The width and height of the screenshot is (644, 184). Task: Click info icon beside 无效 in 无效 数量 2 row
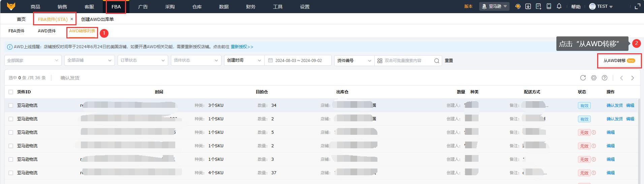pos(594,146)
